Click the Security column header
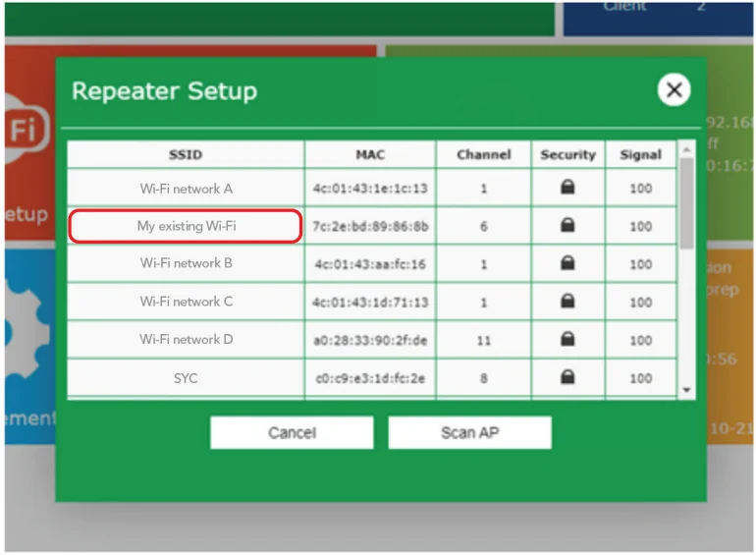The image size is (756, 555). click(567, 154)
